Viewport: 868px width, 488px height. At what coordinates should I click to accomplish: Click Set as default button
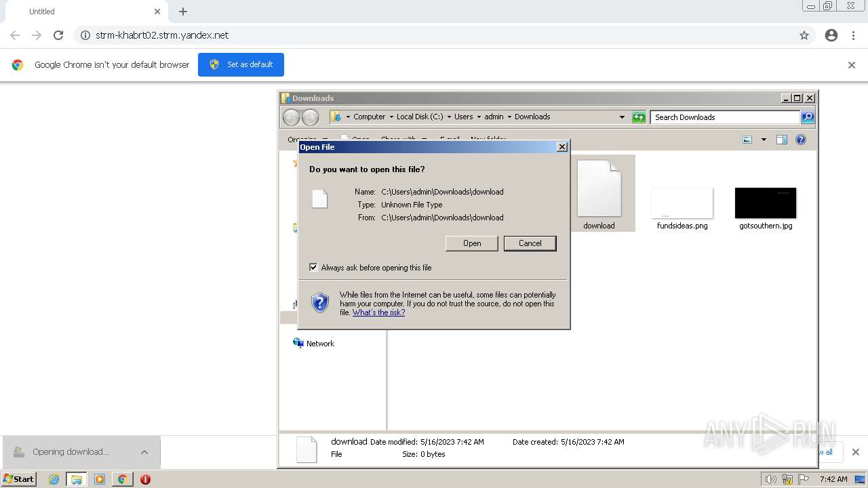[241, 64]
